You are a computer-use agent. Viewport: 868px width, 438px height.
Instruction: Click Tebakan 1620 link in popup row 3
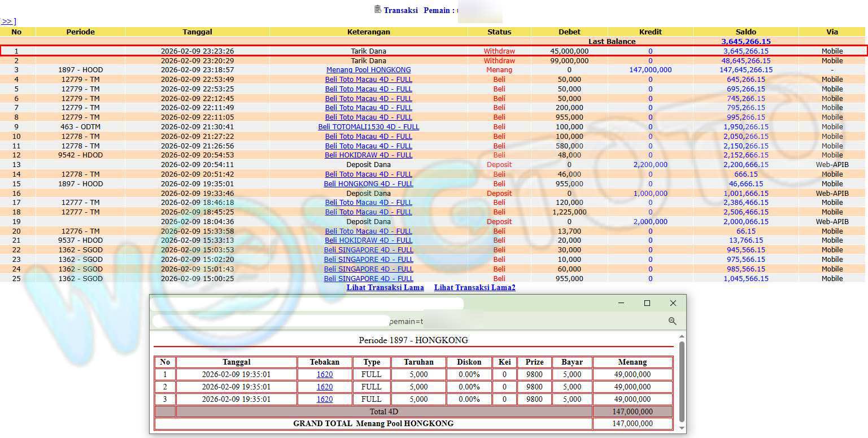coord(324,399)
